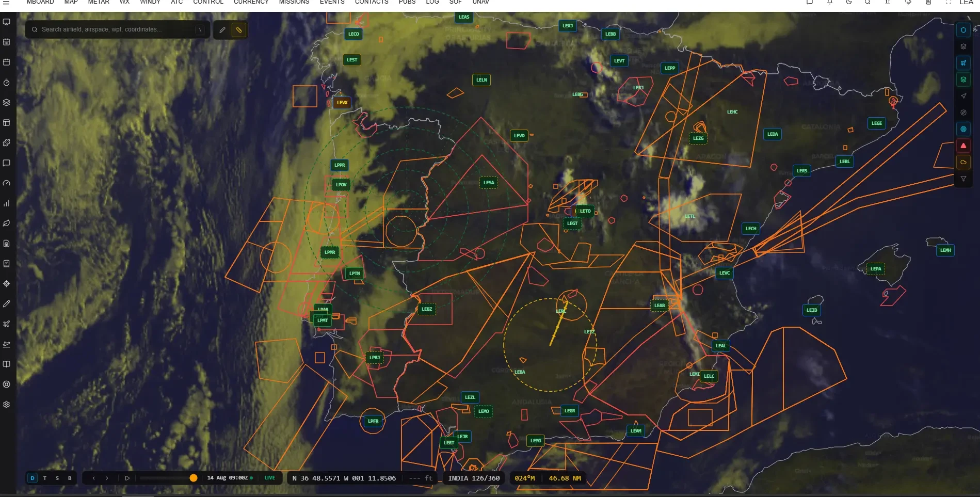The image size is (980, 497).
Task: Open the settings gear in left sidebar
Action: pos(7,405)
